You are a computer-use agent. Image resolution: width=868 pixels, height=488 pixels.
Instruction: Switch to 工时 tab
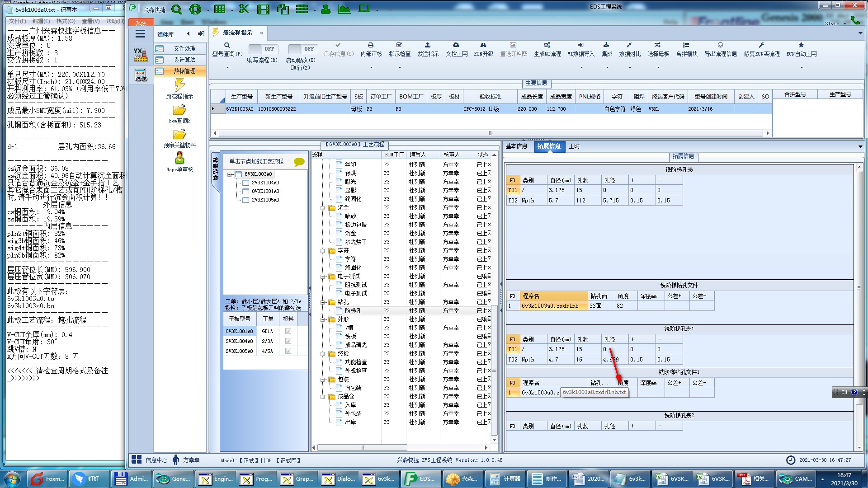point(574,146)
